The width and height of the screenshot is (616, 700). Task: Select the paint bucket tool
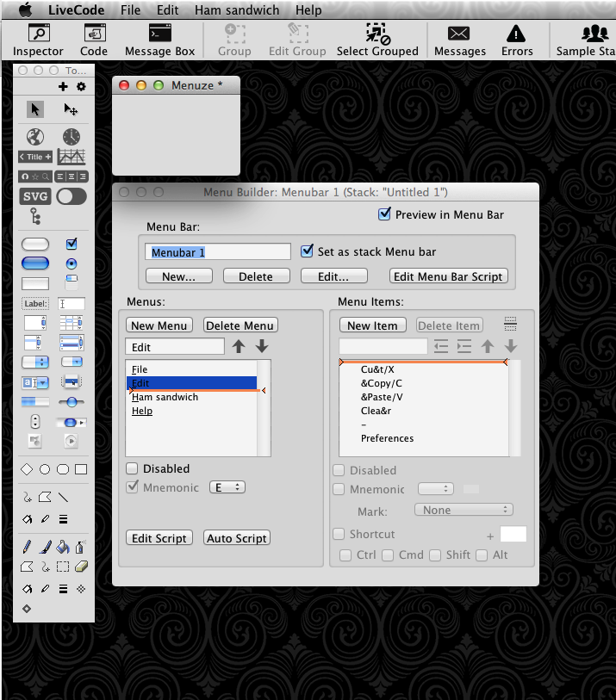[x=63, y=547]
